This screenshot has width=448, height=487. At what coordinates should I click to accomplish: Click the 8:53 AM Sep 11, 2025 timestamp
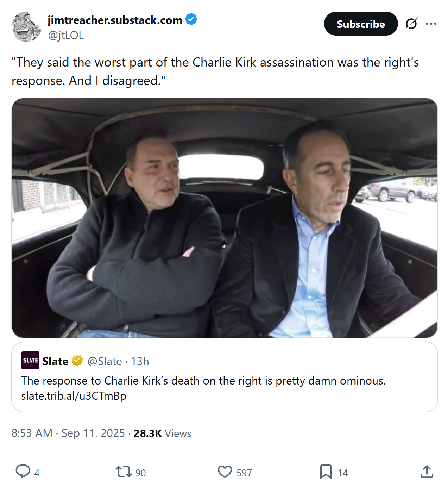[68, 433]
